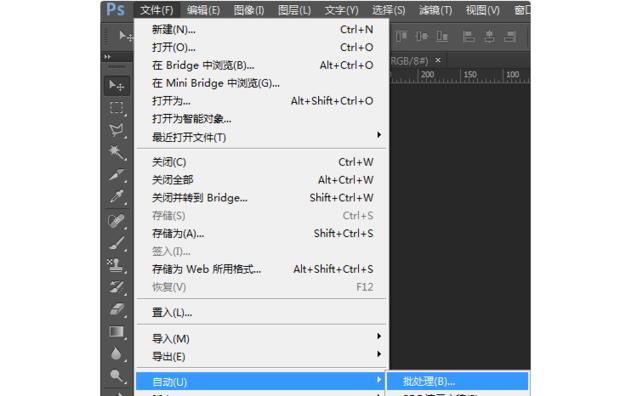The height and width of the screenshot is (396, 620).
Task: Select the Eyedropper tool
Action: (x=117, y=197)
